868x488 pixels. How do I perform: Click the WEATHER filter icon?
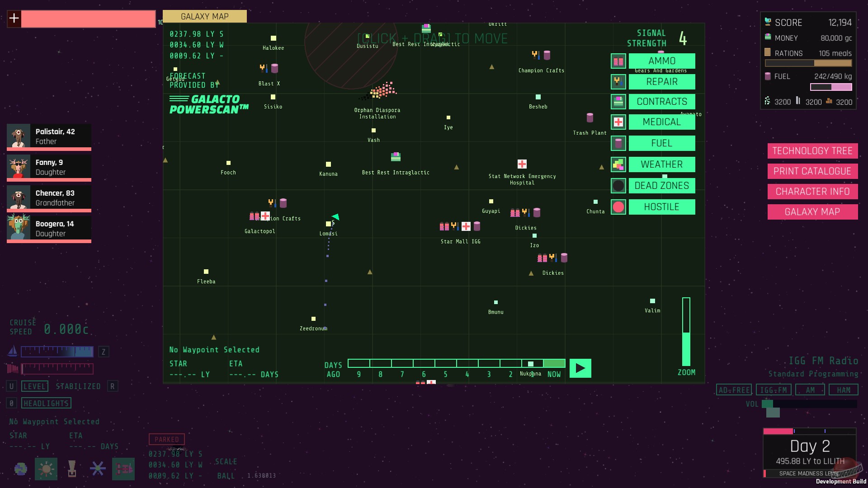(618, 164)
